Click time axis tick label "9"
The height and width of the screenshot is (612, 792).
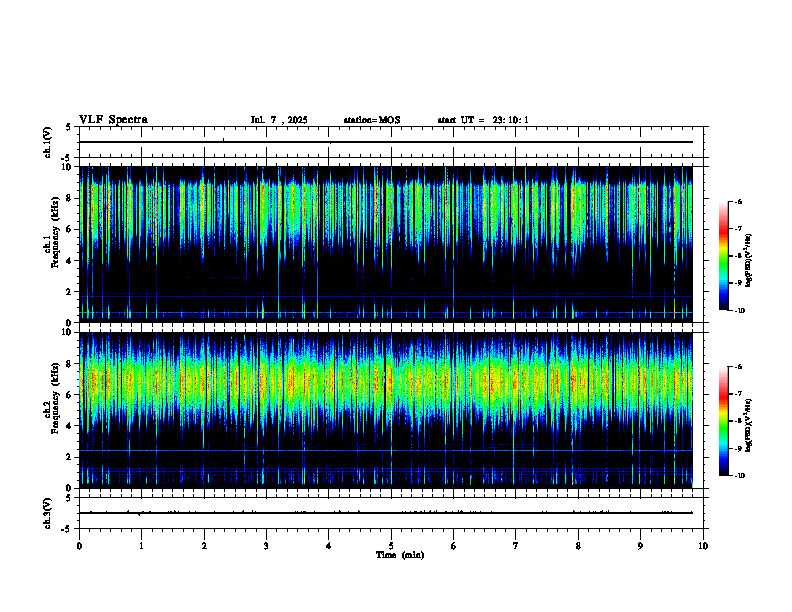point(640,546)
